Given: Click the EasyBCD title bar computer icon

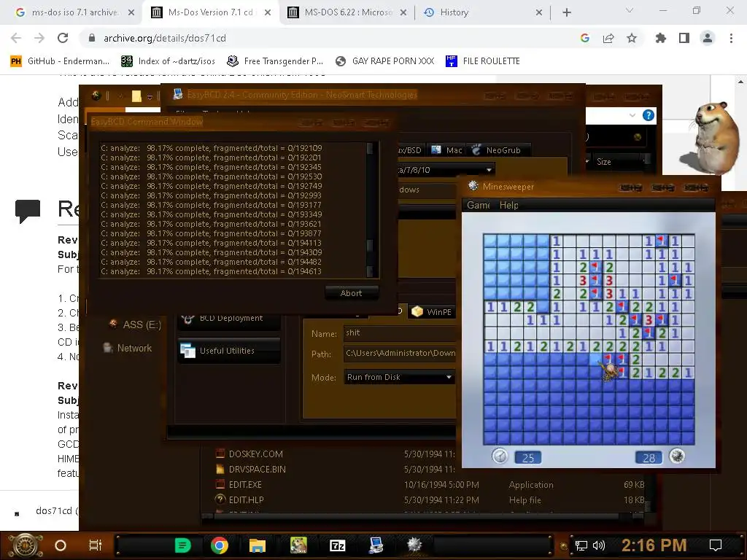Looking at the screenshot, I should click(178, 94).
